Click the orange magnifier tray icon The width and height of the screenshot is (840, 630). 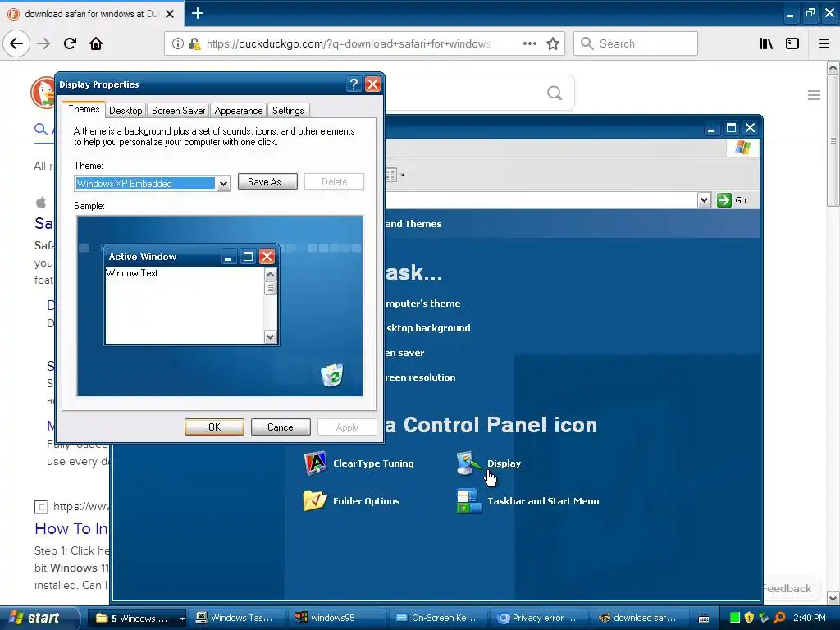(x=779, y=618)
